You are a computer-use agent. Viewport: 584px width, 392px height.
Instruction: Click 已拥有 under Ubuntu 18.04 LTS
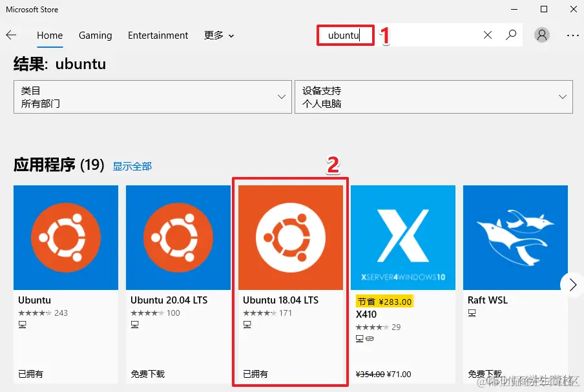click(x=255, y=374)
